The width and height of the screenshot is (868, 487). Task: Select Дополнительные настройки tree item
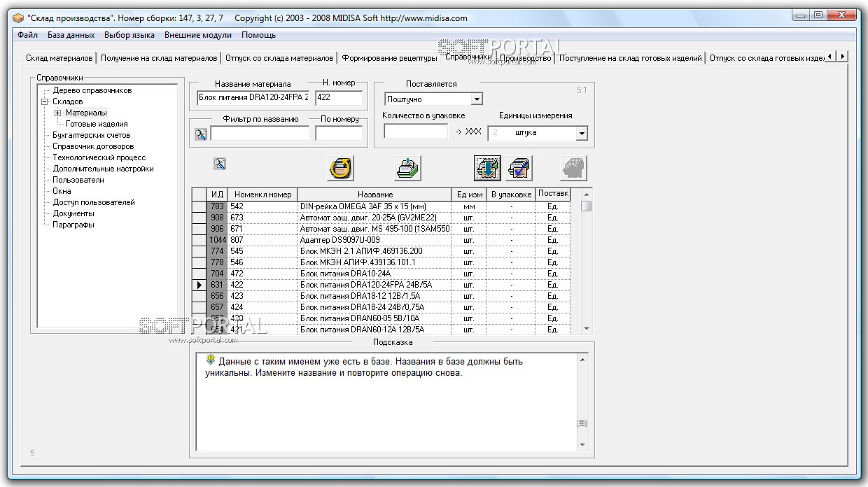[x=103, y=169]
